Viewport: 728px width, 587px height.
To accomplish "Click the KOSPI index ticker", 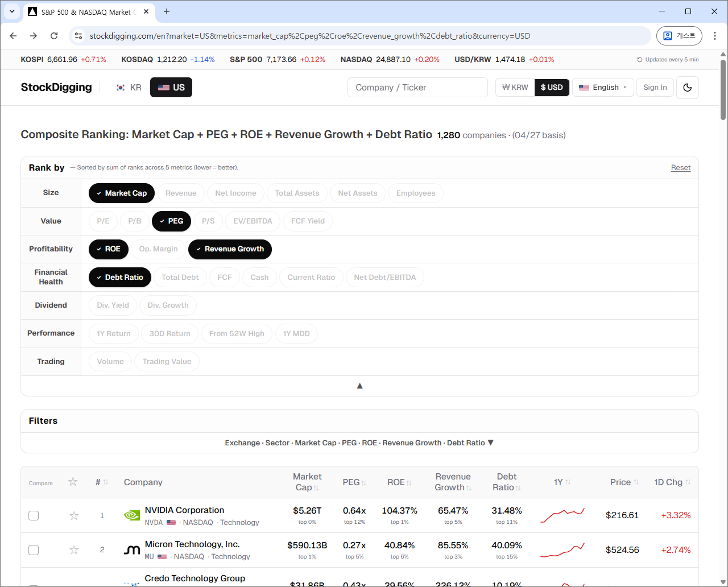I will tap(63, 59).
